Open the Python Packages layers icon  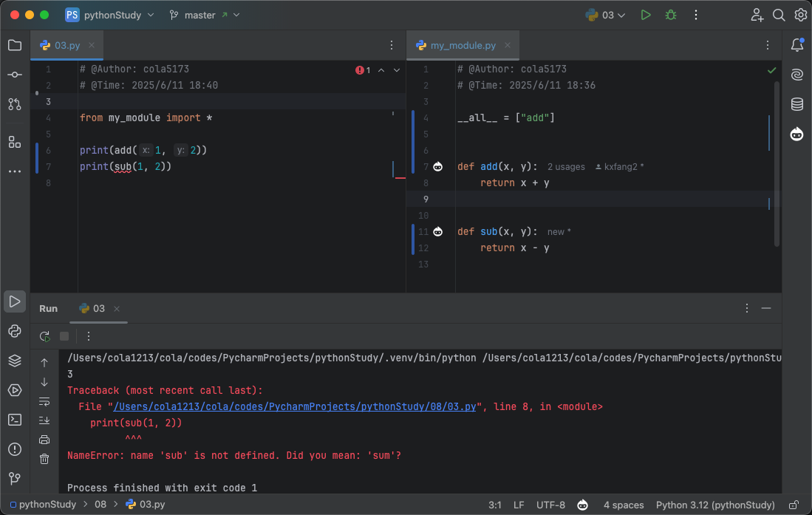pos(15,361)
